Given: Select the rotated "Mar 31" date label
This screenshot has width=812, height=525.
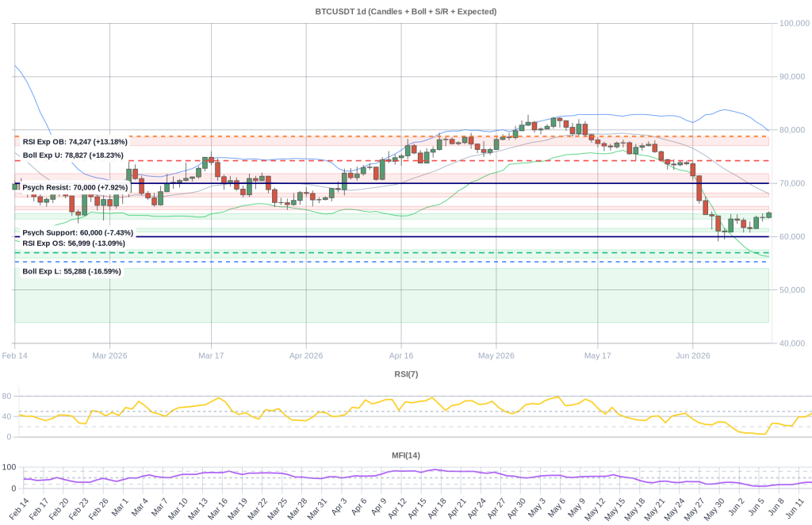Looking at the screenshot, I should 316,509.
